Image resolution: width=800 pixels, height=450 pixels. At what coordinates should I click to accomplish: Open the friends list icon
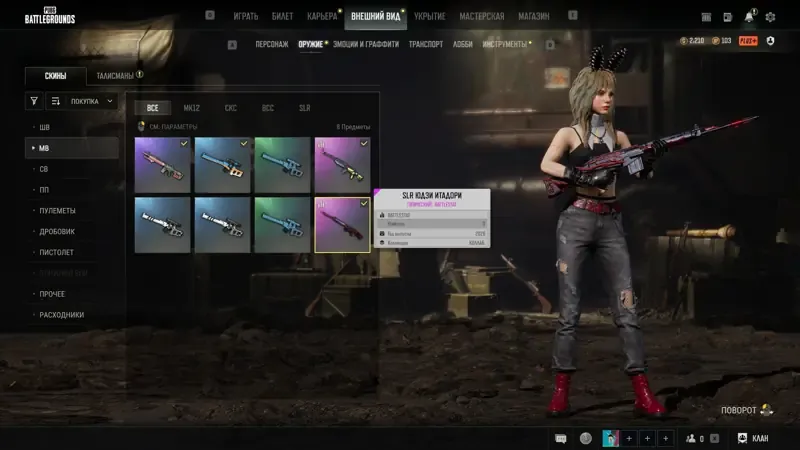coord(691,438)
